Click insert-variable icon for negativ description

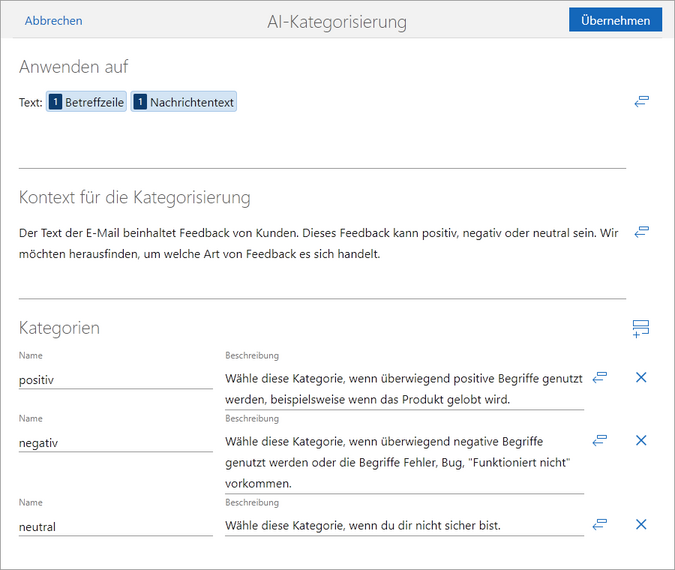(x=600, y=440)
